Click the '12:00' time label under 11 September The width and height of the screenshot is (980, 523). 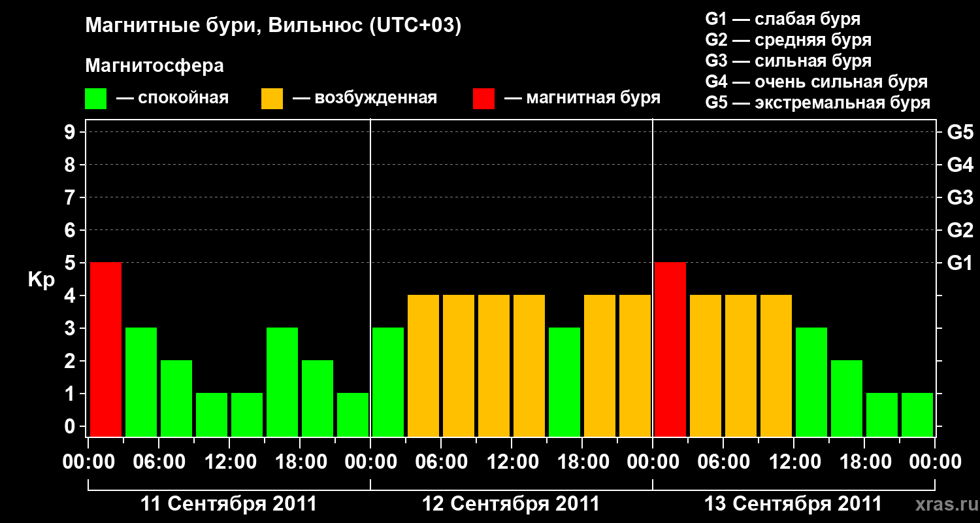[x=229, y=462]
